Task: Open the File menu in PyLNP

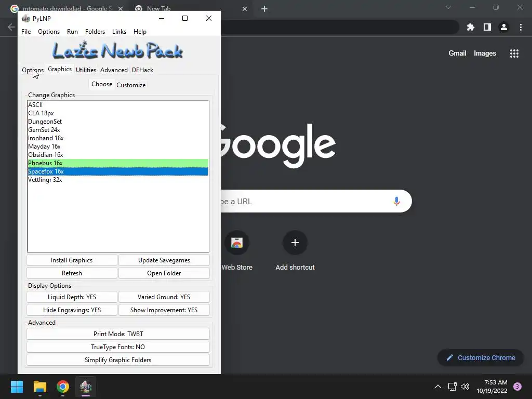Action: (x=26, y=32)
